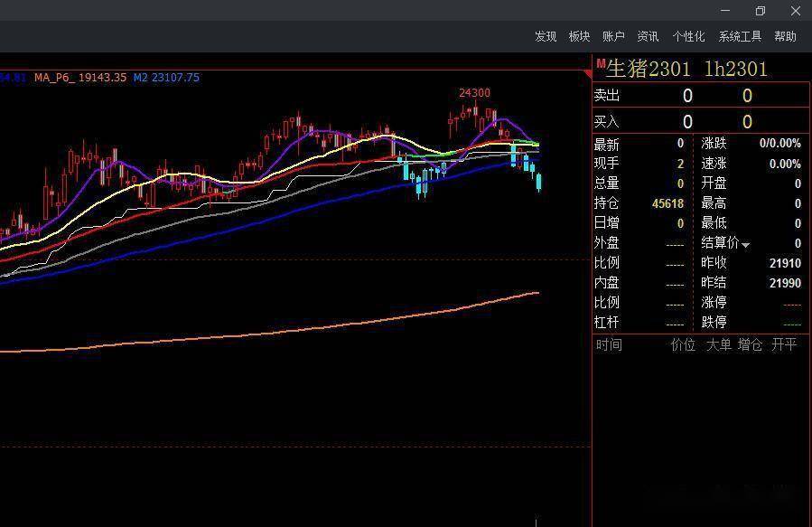
Task: Open the 发现 menu
Action: (546, 36)
